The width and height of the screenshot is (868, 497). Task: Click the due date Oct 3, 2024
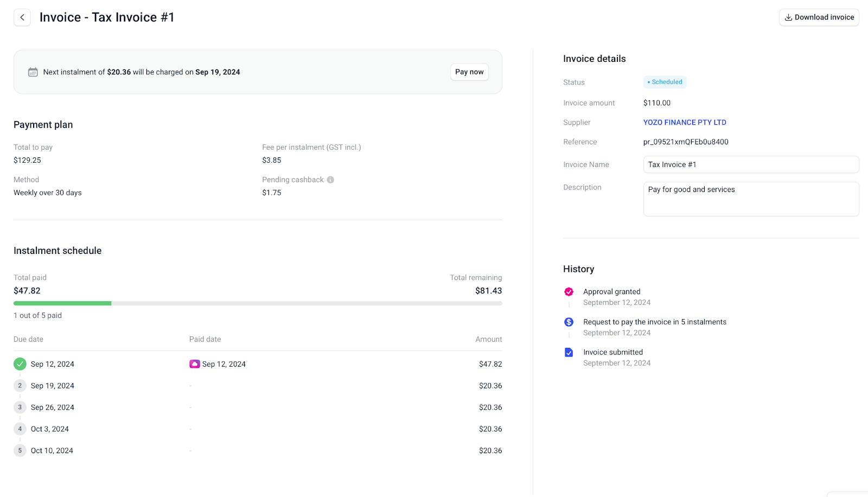50,429
